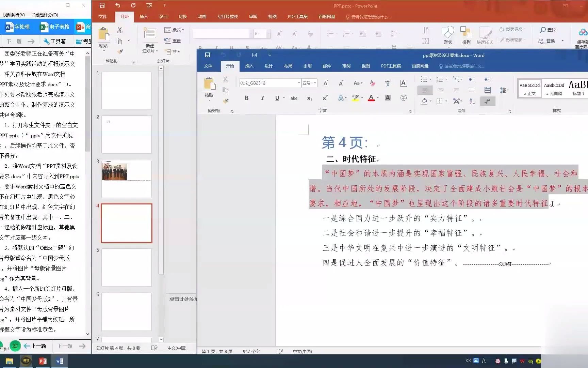Toggle italic formatting
Screen dimensions: 588x368
[262, 98]
